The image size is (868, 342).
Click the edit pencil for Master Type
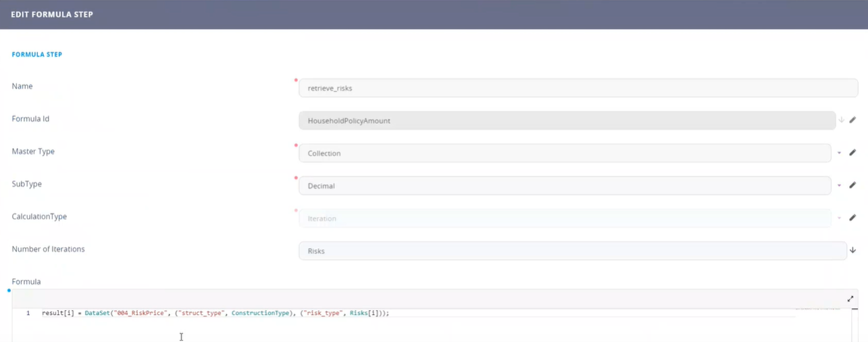852,153
